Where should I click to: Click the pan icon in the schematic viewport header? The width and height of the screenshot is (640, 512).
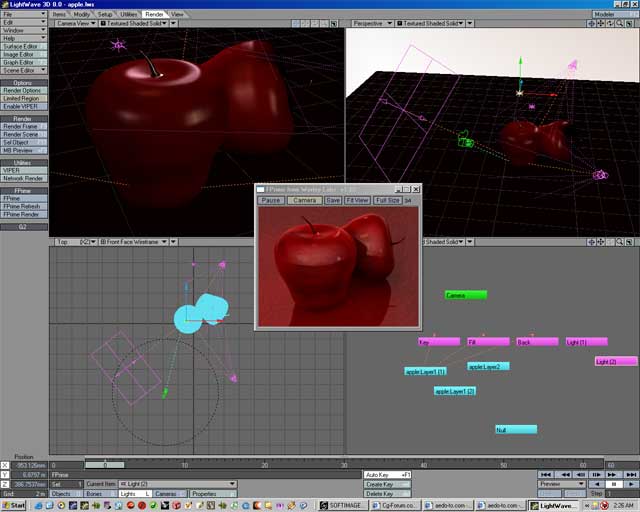[x=600, y=242]
